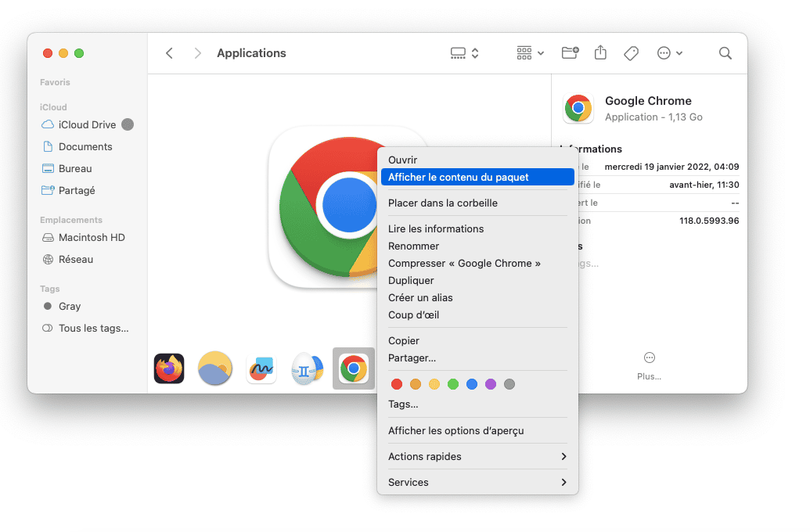
Task: Choose Lire les informations
Action: click(x=478, y=228)
